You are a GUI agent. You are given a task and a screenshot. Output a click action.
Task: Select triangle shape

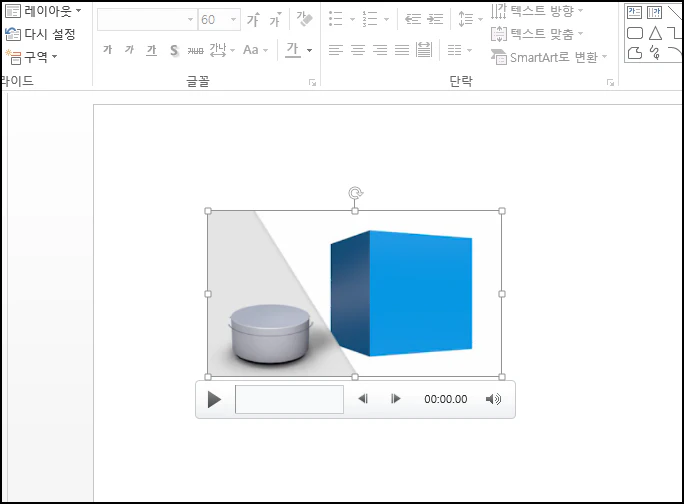[655, 33]
